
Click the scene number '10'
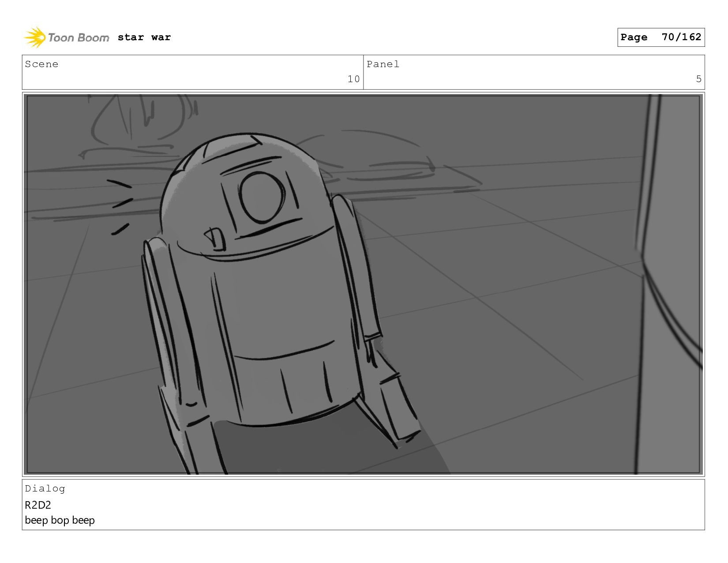[354, 79]
